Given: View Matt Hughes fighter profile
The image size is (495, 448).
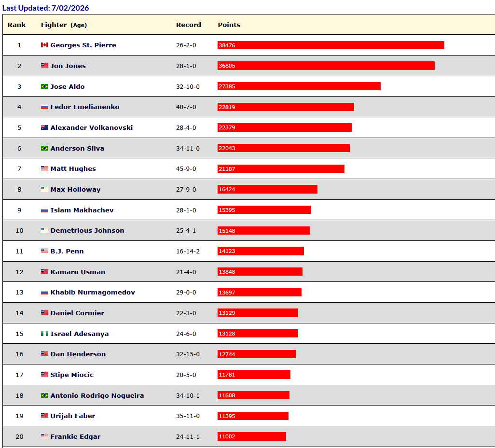Looking at the screenshot, I should [x=73, y=168].
